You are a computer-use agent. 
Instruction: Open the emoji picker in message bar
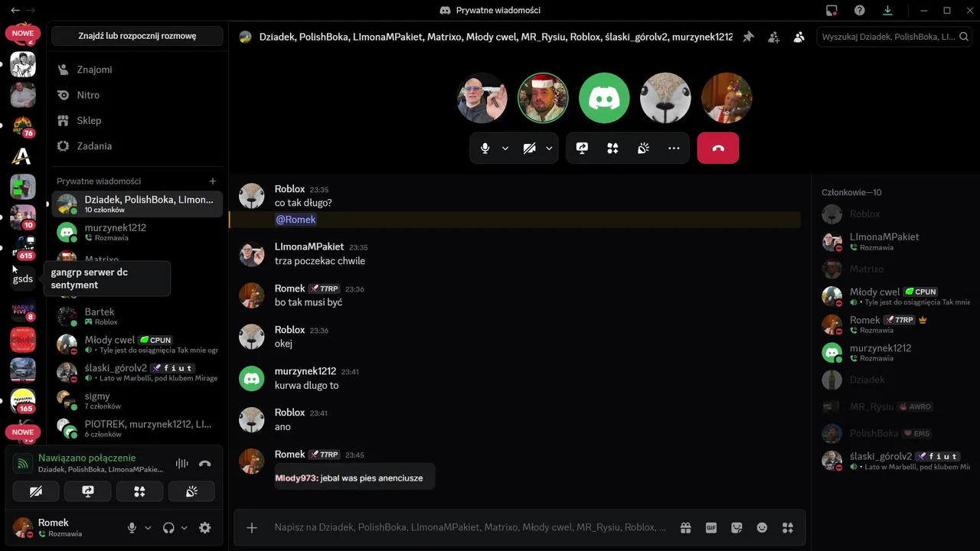(x=762, y=527)
